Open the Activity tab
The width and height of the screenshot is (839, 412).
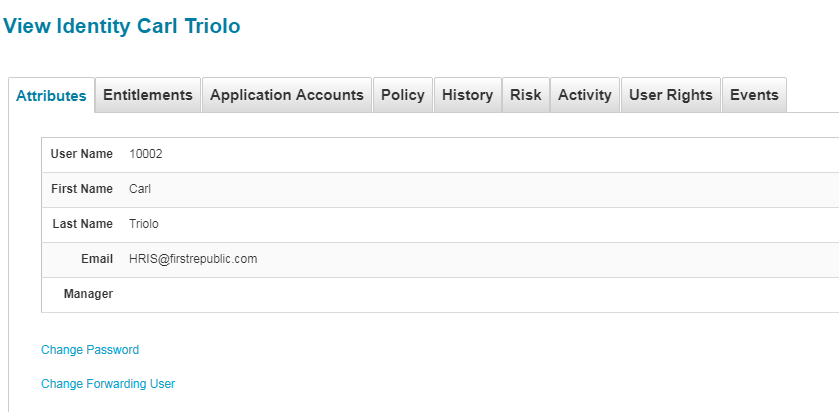point(584,95)
